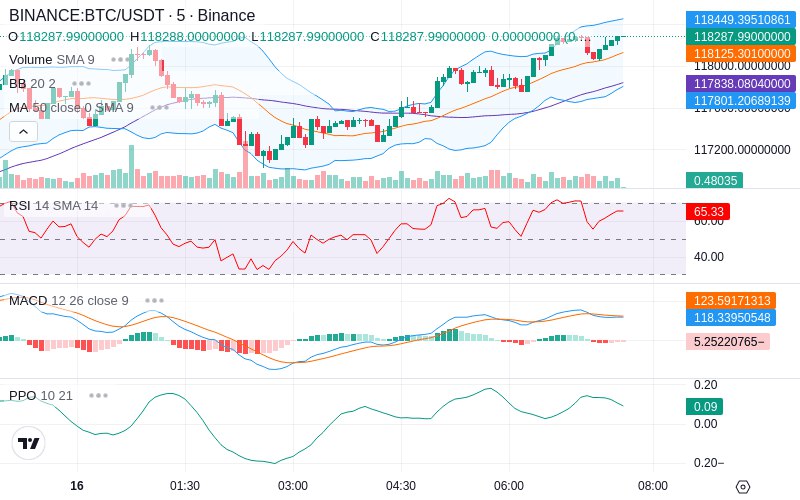Click the 0.00 PPO axis tick
This screenshot has height=500, width=800.
(705, 423)
